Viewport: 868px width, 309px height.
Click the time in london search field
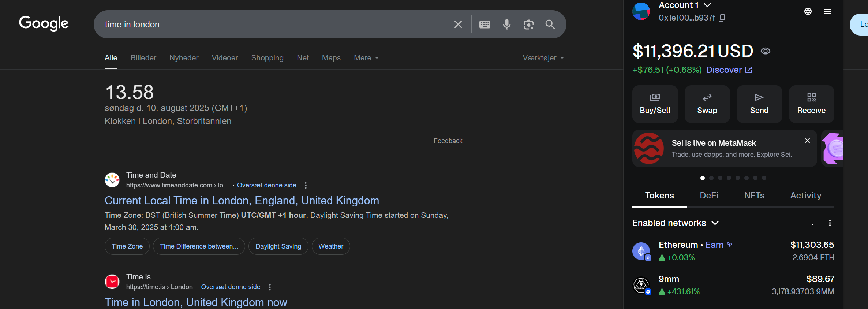[x=271, y=25]
